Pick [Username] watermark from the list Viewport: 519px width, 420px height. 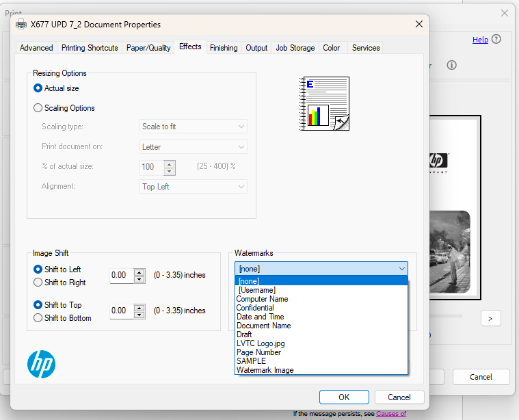[x=321, y=290]
